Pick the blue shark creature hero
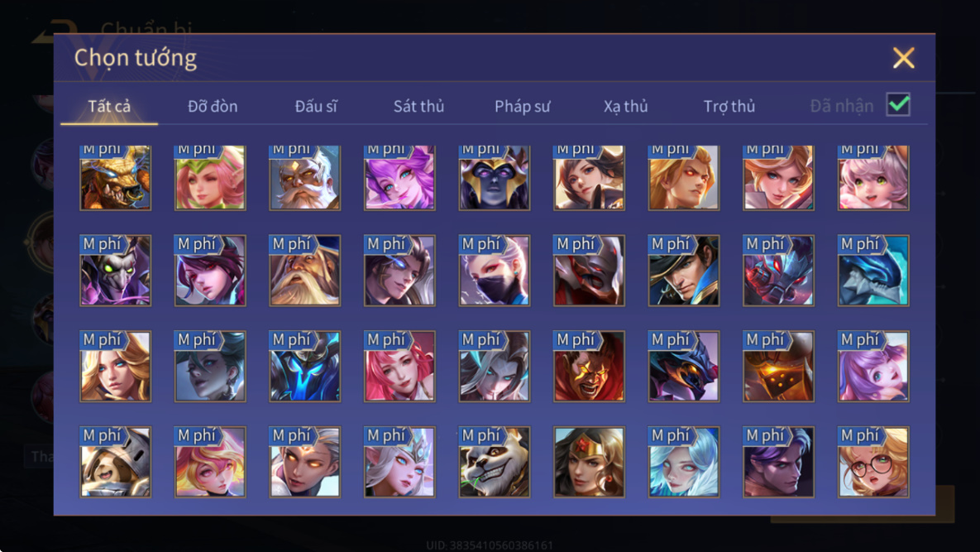The width and height of the screenshot is (980, 552). click(873, 271)
